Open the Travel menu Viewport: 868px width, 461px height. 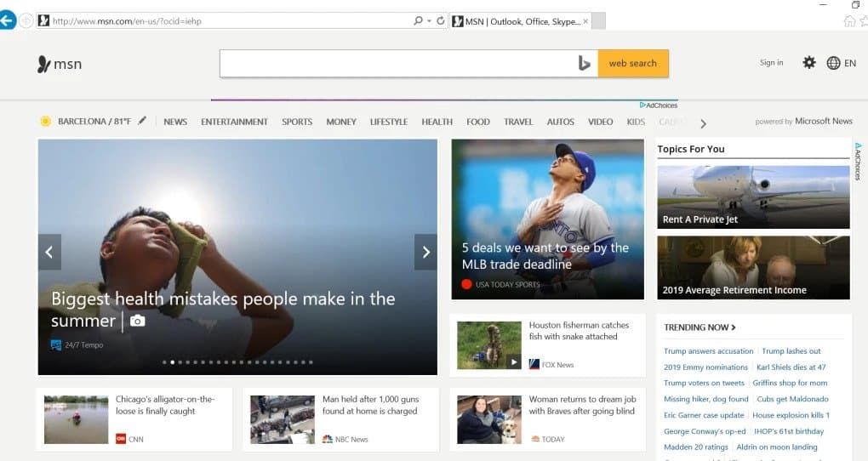click(x=518, y=122)
